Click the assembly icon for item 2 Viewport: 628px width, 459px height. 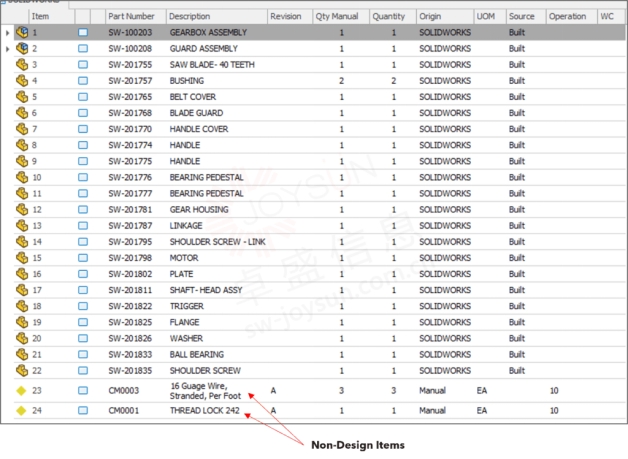(22, 48)
